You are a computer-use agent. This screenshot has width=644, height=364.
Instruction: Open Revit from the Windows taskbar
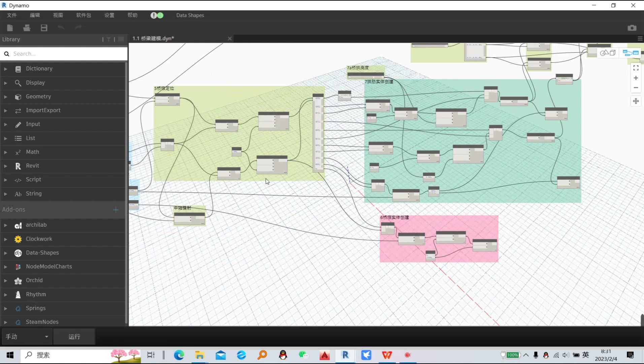coord(345,355)
